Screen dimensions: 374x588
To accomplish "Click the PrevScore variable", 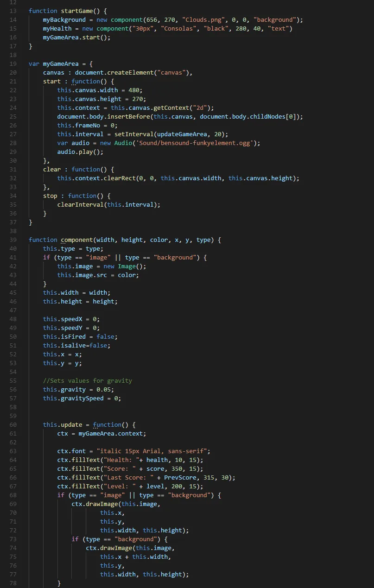I will pos(180,477).
